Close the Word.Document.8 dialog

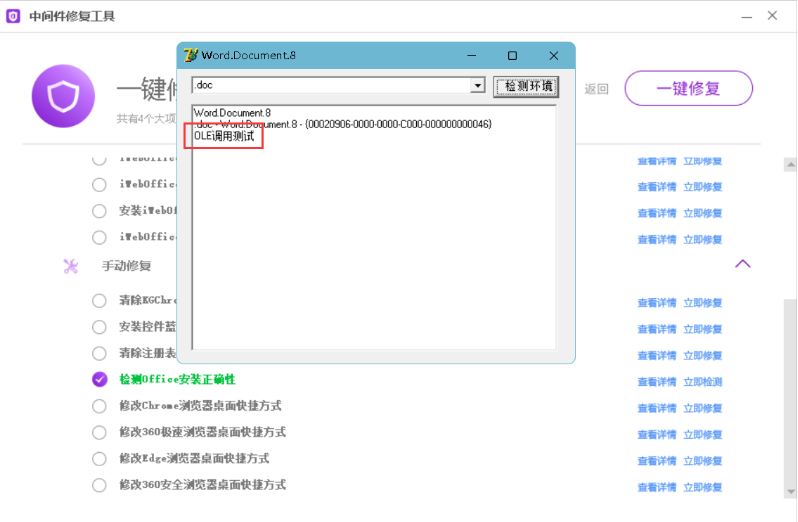554,55
